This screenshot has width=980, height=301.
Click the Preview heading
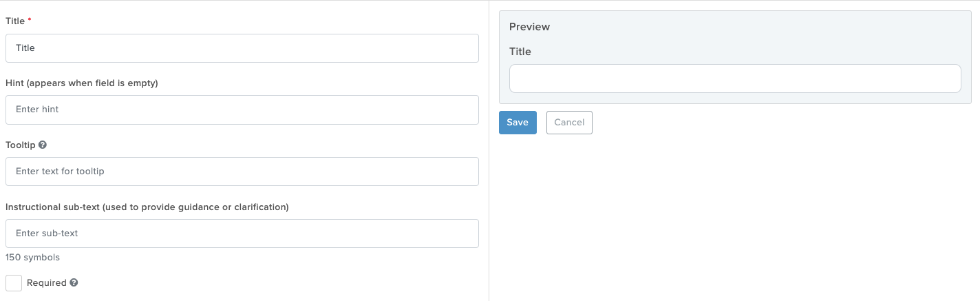[x=530, y=27]
